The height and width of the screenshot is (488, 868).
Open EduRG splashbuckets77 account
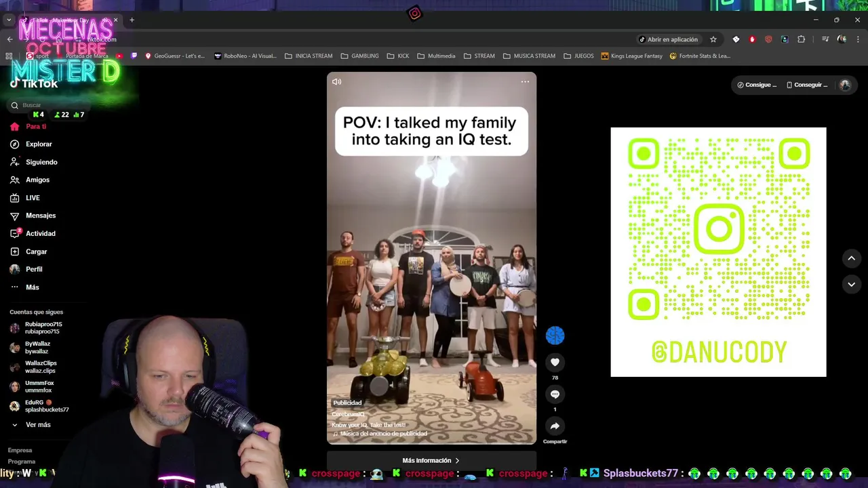tap(39, 406)
